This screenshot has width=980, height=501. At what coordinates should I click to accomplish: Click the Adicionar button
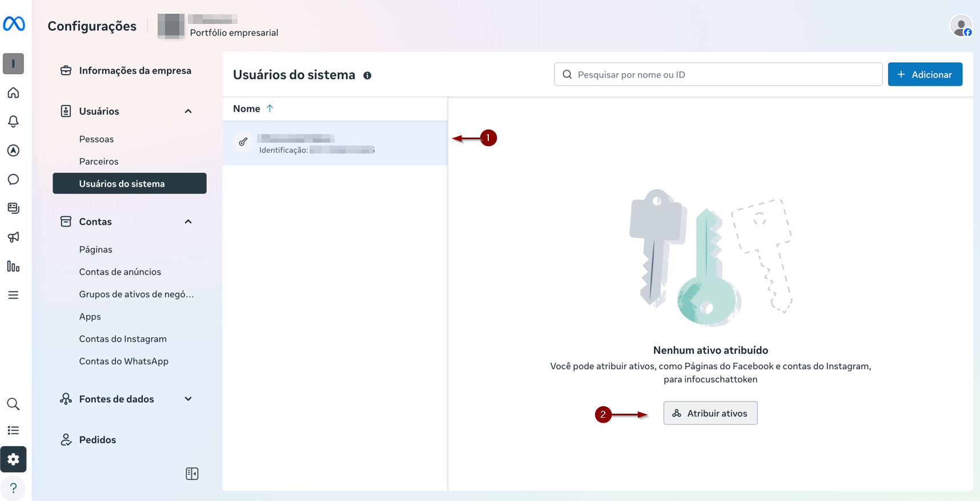(x=925, y=75)
